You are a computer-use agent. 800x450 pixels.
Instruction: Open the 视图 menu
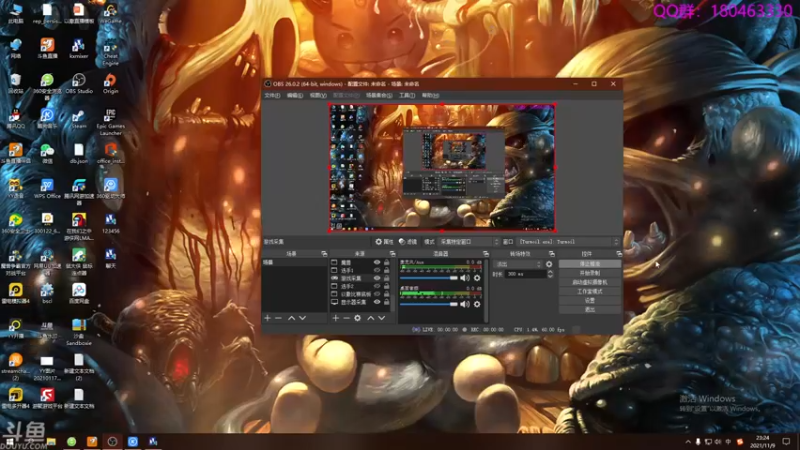point(317,95)
